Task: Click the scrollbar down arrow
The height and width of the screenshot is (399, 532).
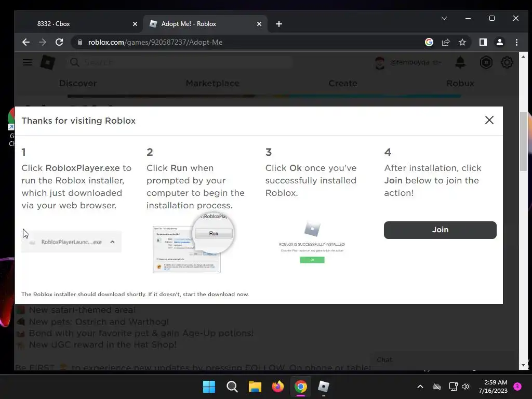Action: coord(523,365)
